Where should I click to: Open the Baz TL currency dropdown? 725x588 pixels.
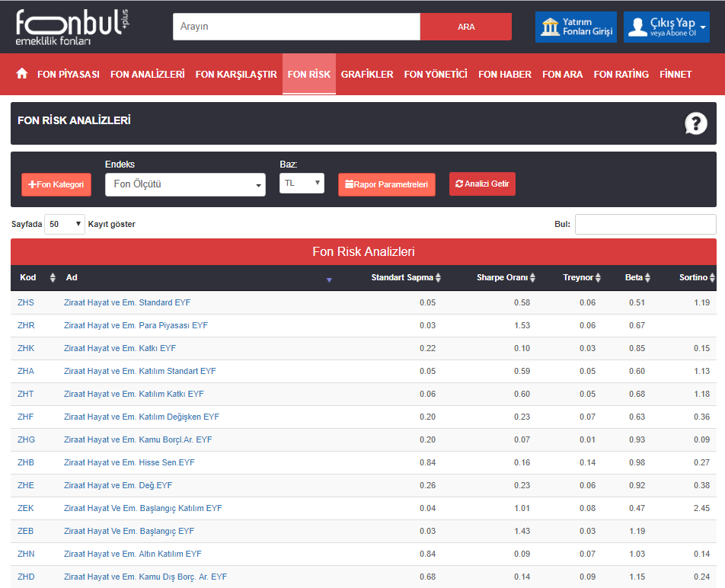(x=302, y=183)
